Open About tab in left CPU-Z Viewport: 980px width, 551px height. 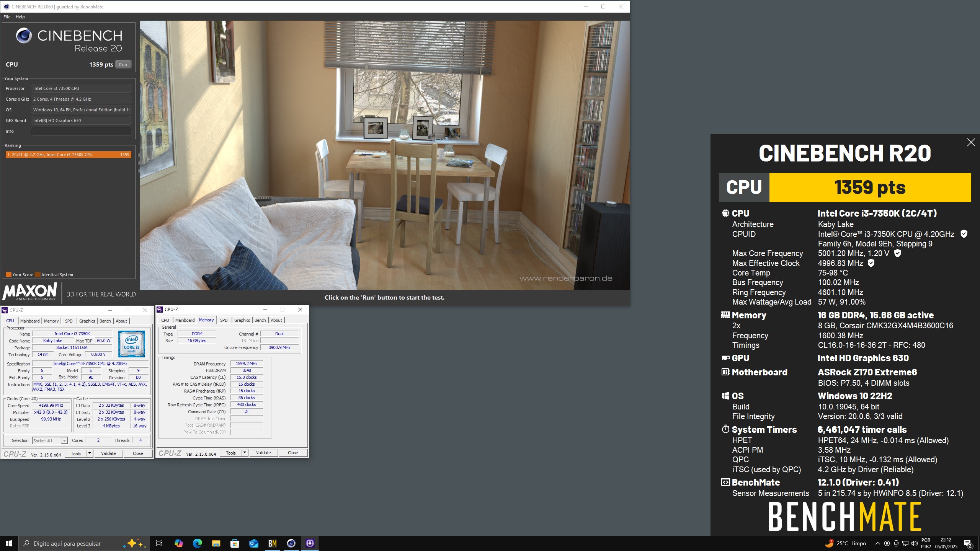coord(121,321)
